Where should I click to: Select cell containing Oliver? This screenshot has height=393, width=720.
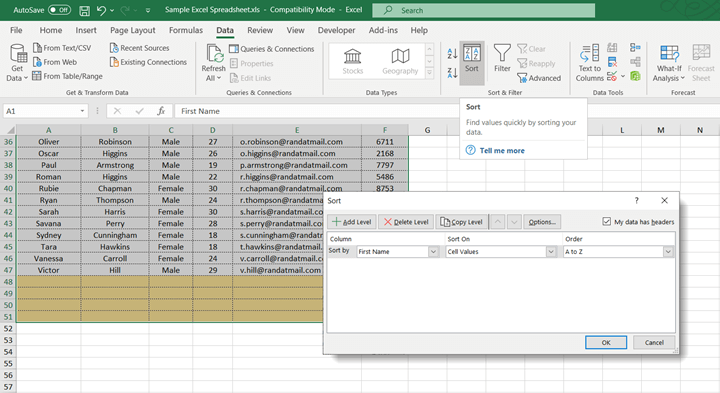point(49,142)
